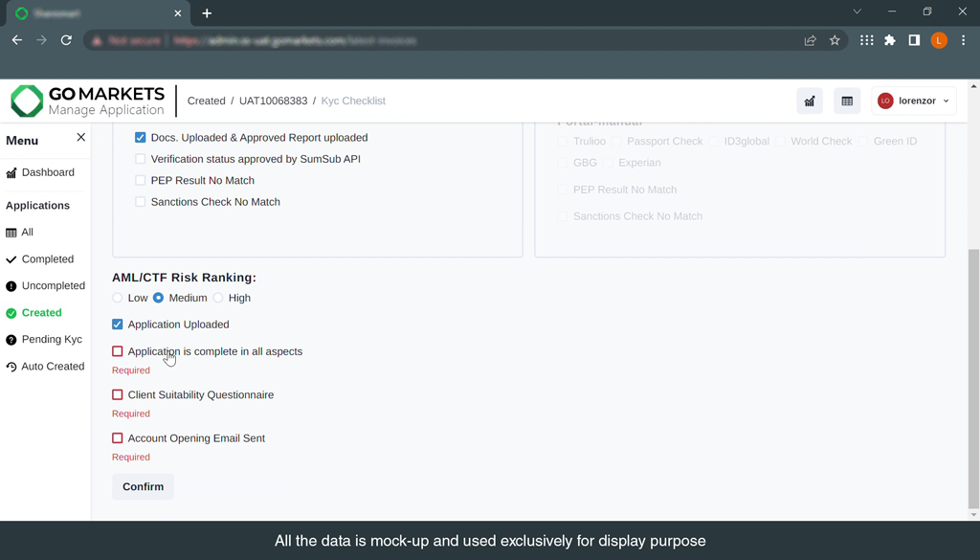Image resolution: width=980 pixels, height=560 pixels.
Task: Open Pending Kyc applications list
Action: click(52, 340)
